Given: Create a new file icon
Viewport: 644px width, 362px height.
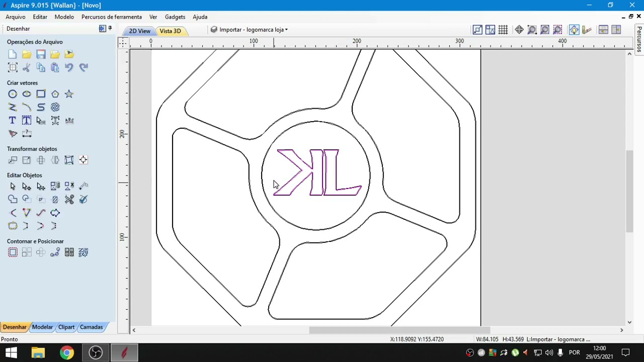Looking at the screenshot, I should point(13,54).
